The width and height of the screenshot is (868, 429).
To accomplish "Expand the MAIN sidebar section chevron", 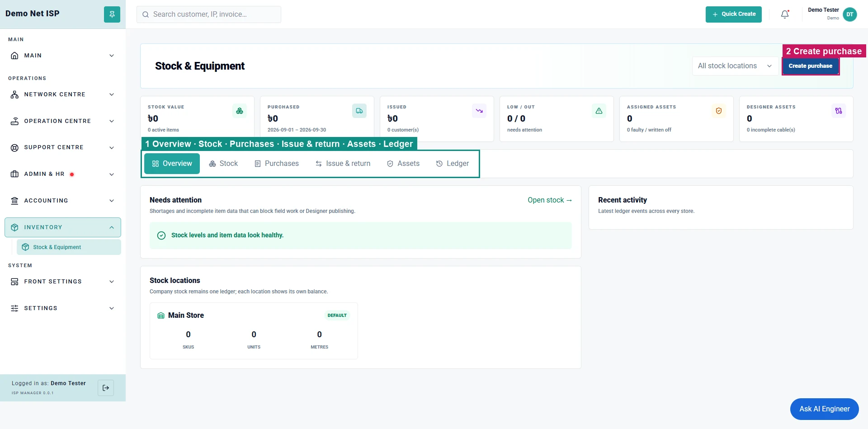I will point(112,56).
